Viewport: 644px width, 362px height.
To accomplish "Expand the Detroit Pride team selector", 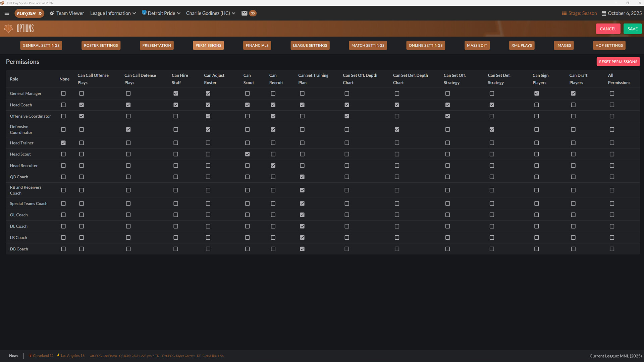I will click(179, 13).
